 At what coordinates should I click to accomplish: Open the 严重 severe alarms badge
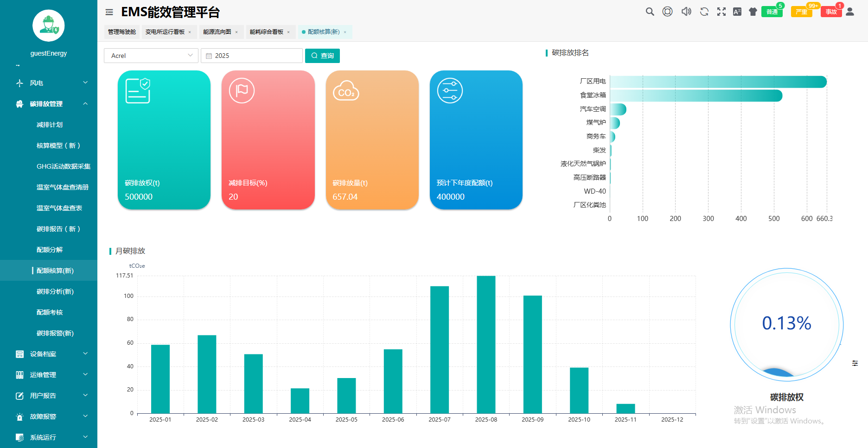(x=801, y=12)
